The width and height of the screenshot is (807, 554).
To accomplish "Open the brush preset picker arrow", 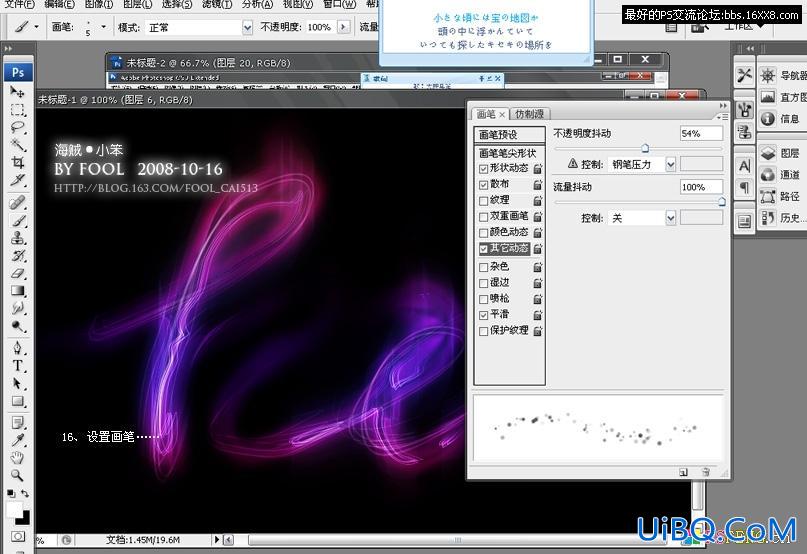I will pos(103,27).
